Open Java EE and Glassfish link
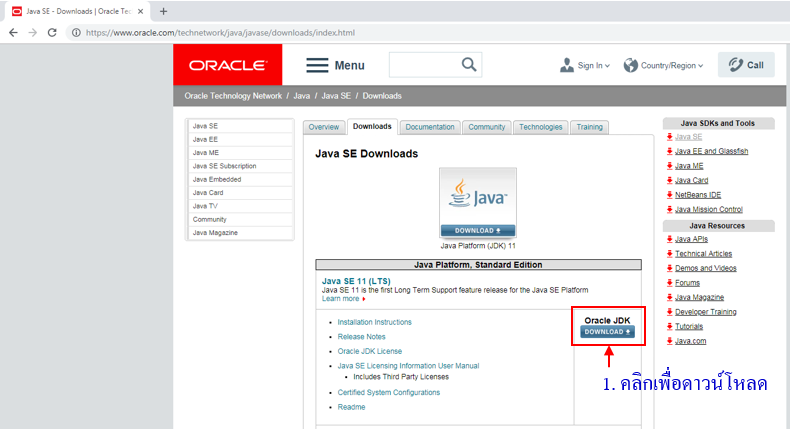 [x=711, y=151]
